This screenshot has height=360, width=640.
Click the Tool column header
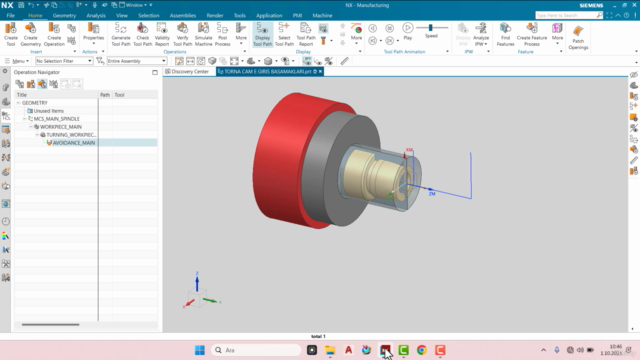click(119, 95)
